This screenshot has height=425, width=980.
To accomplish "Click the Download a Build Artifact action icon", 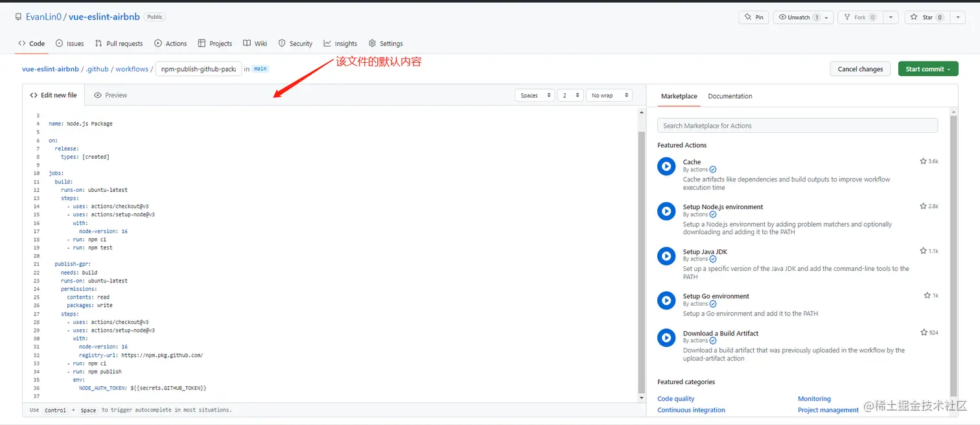I will [666, 337].
